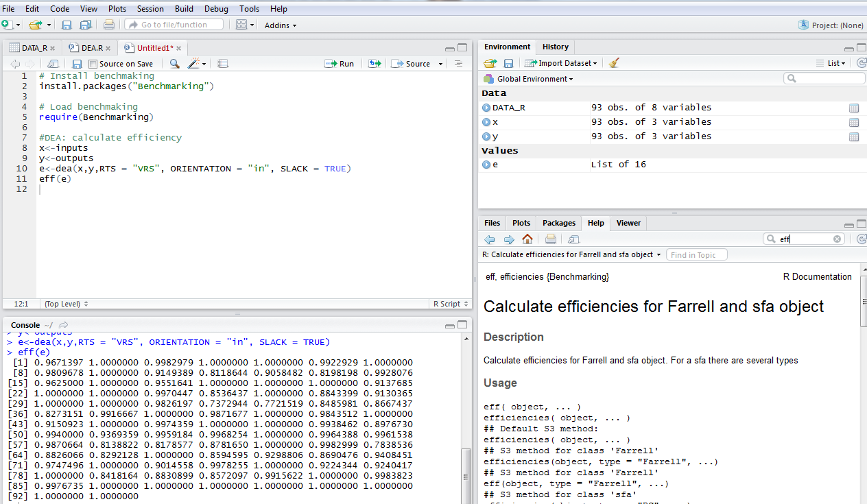Run the current line with Run button
This screenshot has height=504, width=867.
pos(340,64)
